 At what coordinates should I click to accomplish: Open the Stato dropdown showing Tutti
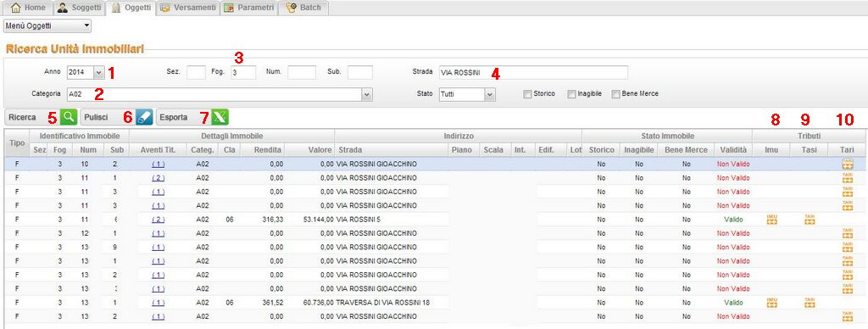pyautogui.click(x=467, y=95)
